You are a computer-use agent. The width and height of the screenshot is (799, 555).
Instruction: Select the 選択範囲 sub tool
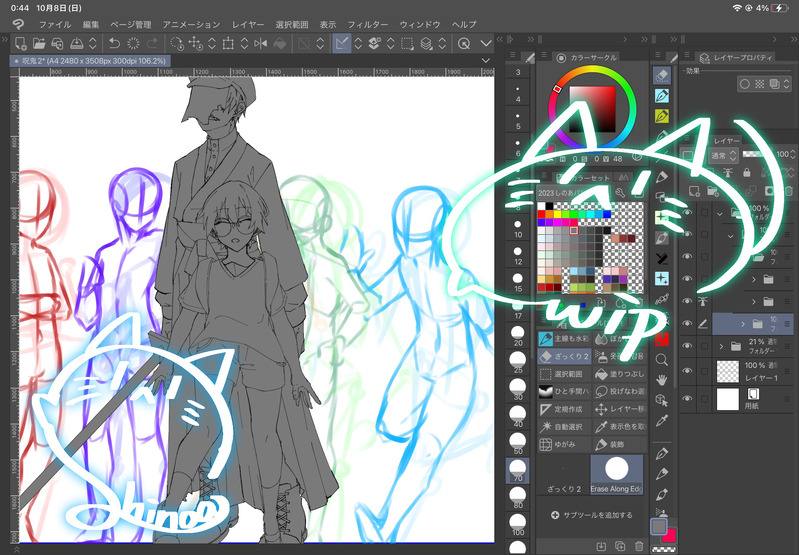pos(564,374)
